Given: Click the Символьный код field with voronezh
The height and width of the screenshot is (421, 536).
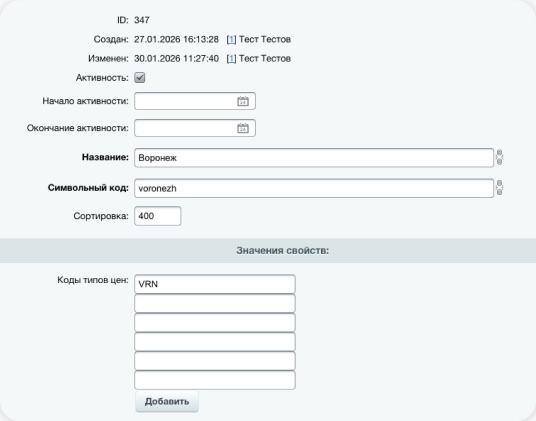Looking at the screenshot, I should (314, 188).
